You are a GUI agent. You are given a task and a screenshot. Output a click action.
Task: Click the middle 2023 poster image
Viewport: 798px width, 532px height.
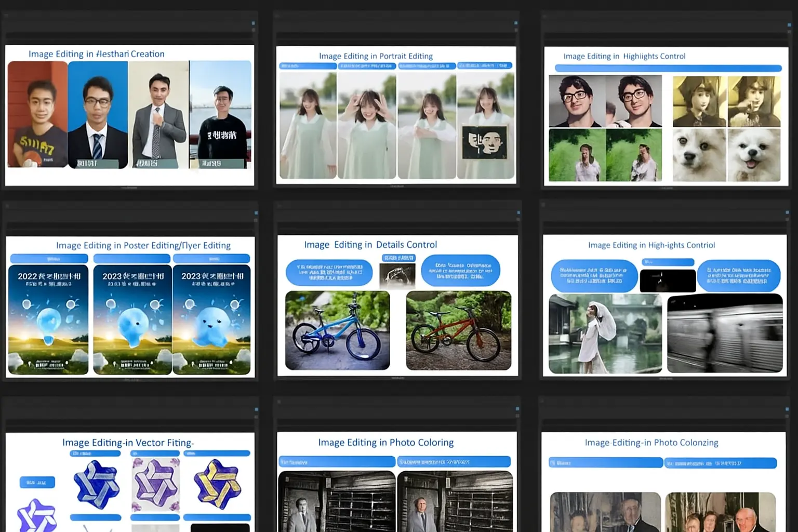pos(132,320)
